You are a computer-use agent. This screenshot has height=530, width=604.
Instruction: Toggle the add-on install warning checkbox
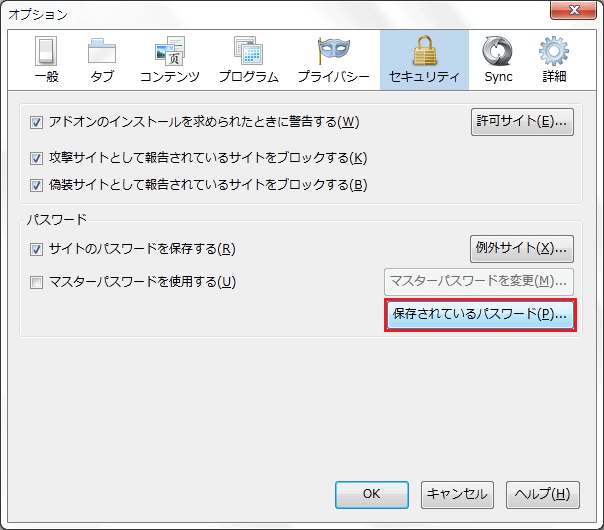37,123
